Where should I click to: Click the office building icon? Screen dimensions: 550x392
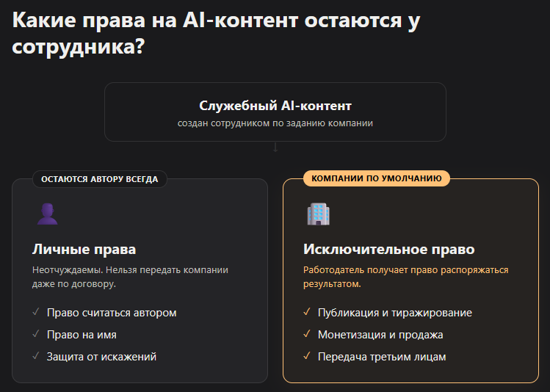[319, 214]
